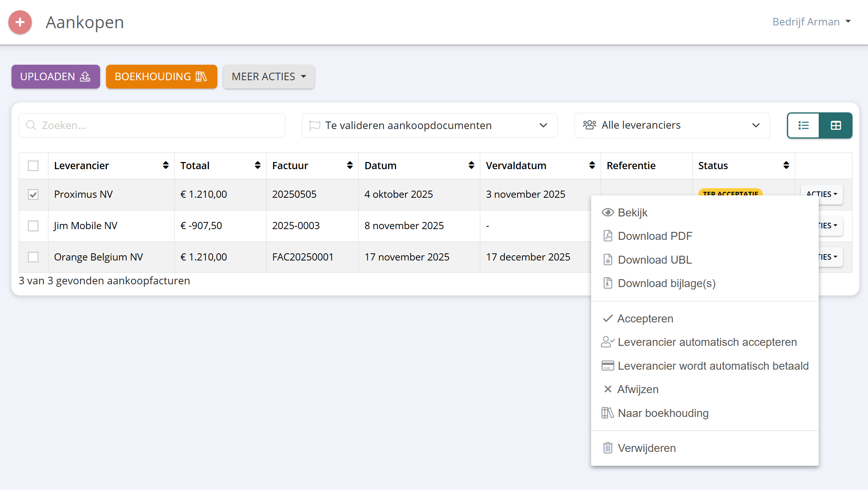This screenshot has width=868, height=490.
Task: Switch to list view layout
Action: [803, 125]
